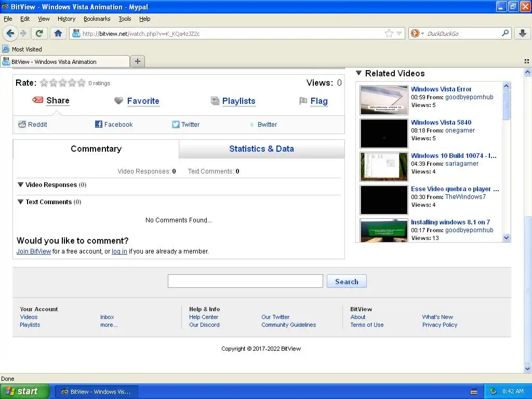Click the browser Forward arrow button

(x=23, y=33)
